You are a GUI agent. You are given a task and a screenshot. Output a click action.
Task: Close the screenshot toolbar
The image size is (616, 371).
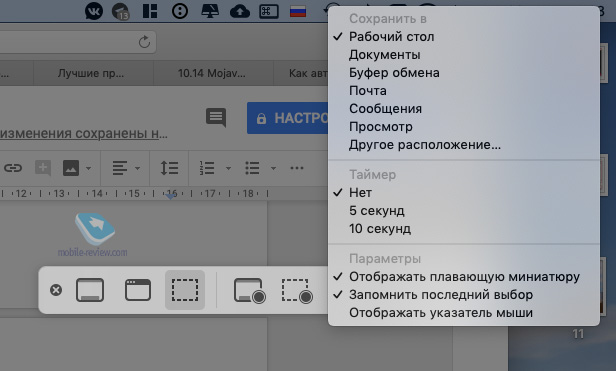56,290
